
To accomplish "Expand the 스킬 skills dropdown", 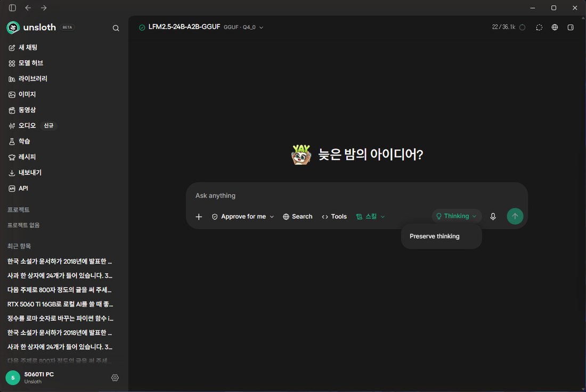I will coord(370,217).
